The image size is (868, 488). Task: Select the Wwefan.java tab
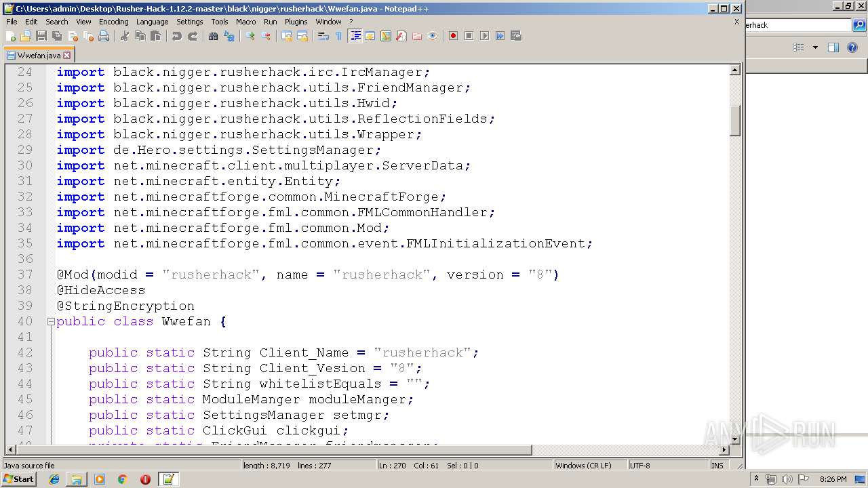pyautogui.click(x=39, y=56)
